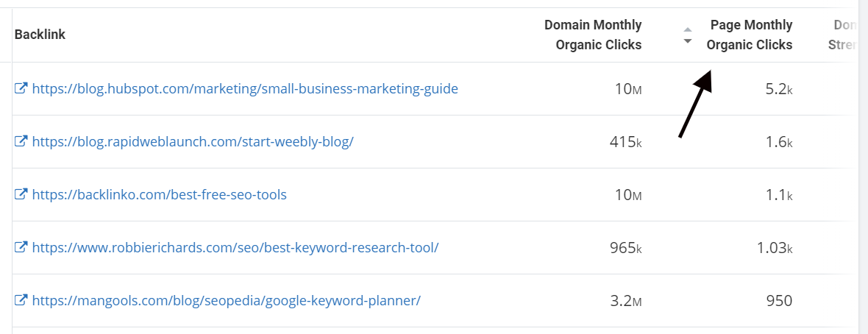Open the blog.hubspot.com small-business-marketing-guide link
The height and width of the screenshot is (334, 868).
245,88
